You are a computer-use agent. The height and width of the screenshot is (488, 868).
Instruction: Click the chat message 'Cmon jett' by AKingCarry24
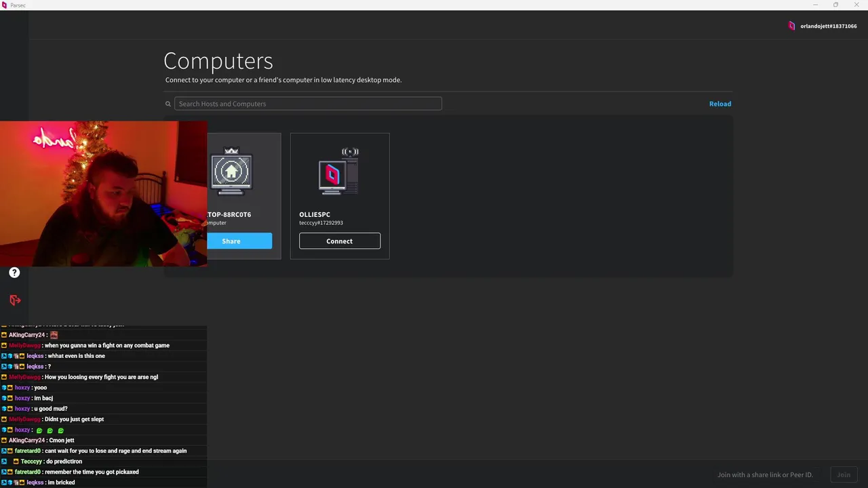(x=62, y=441)
